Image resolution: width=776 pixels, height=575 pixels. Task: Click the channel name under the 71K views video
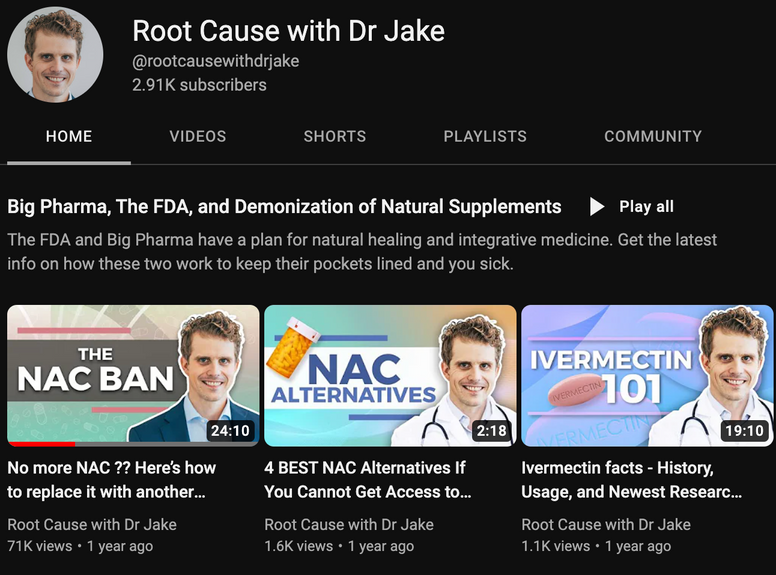pyautogui.click(x=92, y=524)
